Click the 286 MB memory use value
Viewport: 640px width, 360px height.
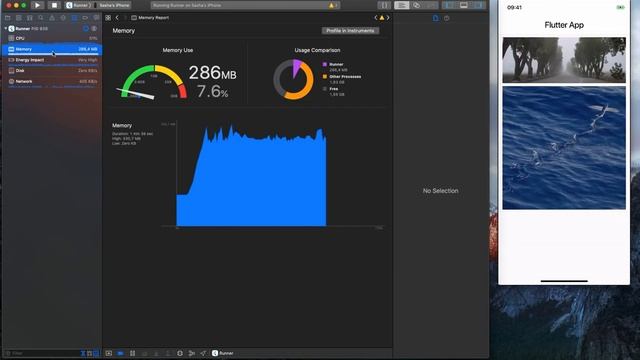[x=212, y=73]
